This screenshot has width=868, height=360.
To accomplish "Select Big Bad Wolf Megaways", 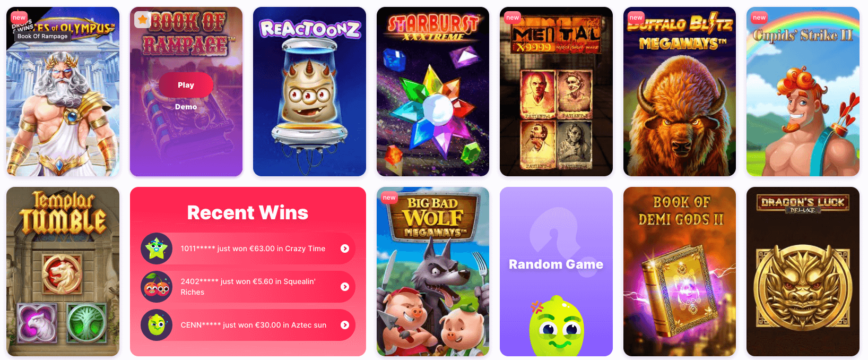I will [433, 271].
